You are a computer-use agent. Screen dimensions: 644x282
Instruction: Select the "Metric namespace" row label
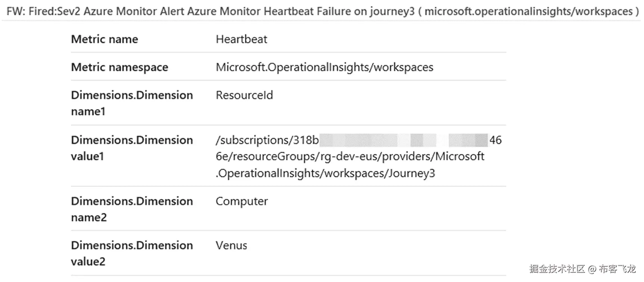[x=119, y=67]
